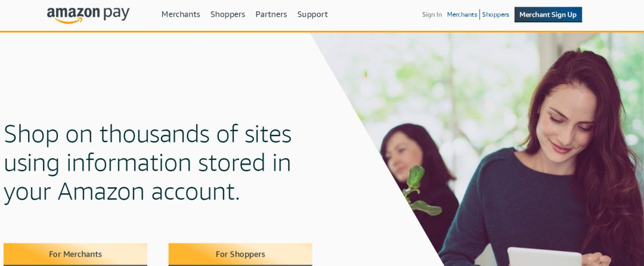Choose the For Shoppers orange button
The image size is (644, 266).
240,254
